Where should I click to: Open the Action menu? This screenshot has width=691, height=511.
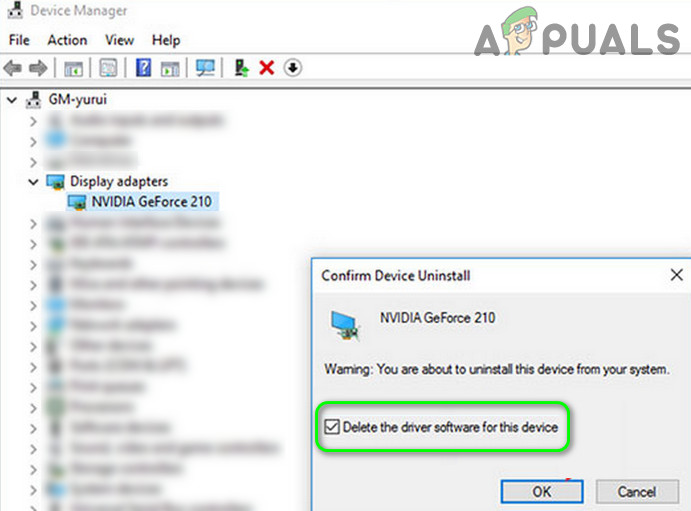[67, 41]
